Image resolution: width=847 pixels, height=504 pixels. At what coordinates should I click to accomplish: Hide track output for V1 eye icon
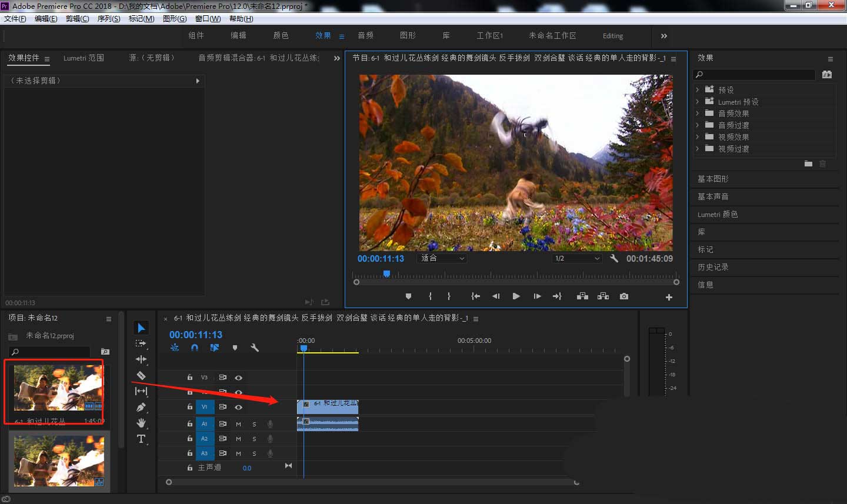click(238, 407)
